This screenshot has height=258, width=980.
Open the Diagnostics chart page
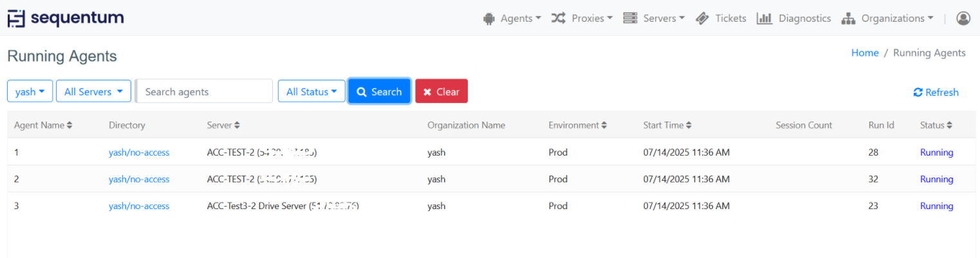[794, 19]
